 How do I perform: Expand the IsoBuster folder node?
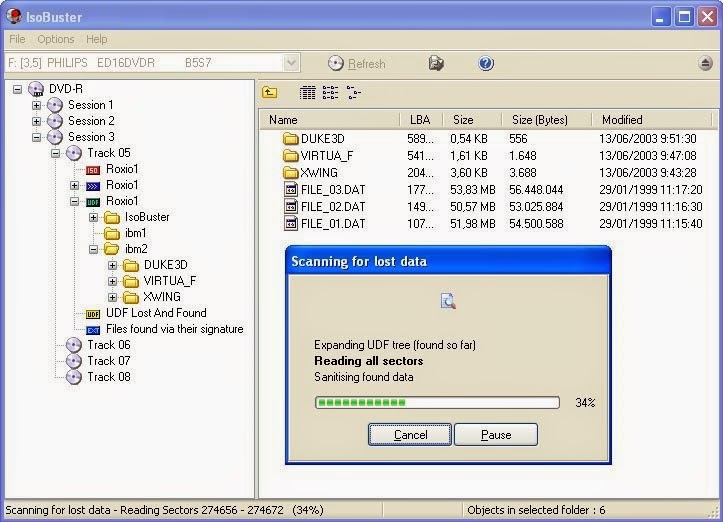coord(93,217)
